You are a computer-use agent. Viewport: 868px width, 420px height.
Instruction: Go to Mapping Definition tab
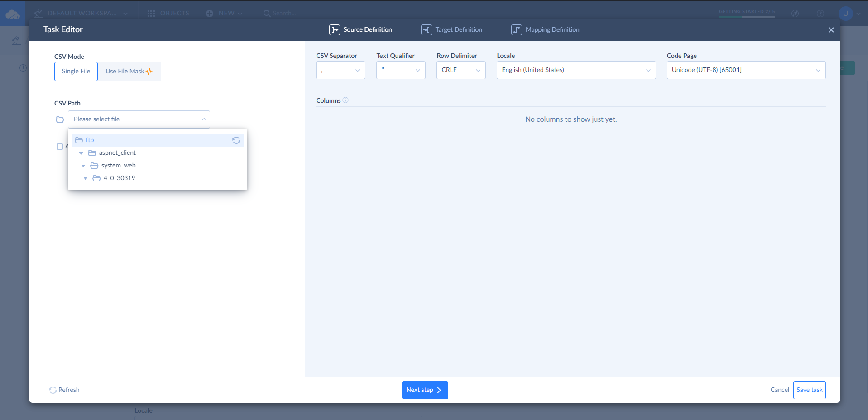click(x=546, y=30)
